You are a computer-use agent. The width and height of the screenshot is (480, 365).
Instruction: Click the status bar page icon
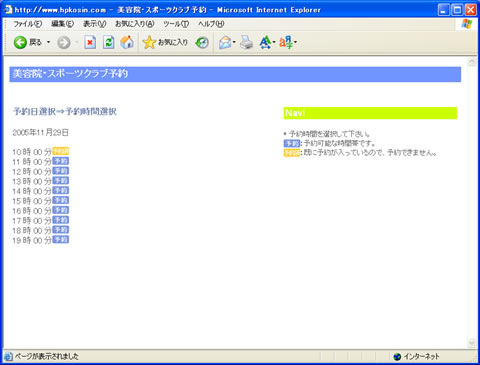click(8, 356)
